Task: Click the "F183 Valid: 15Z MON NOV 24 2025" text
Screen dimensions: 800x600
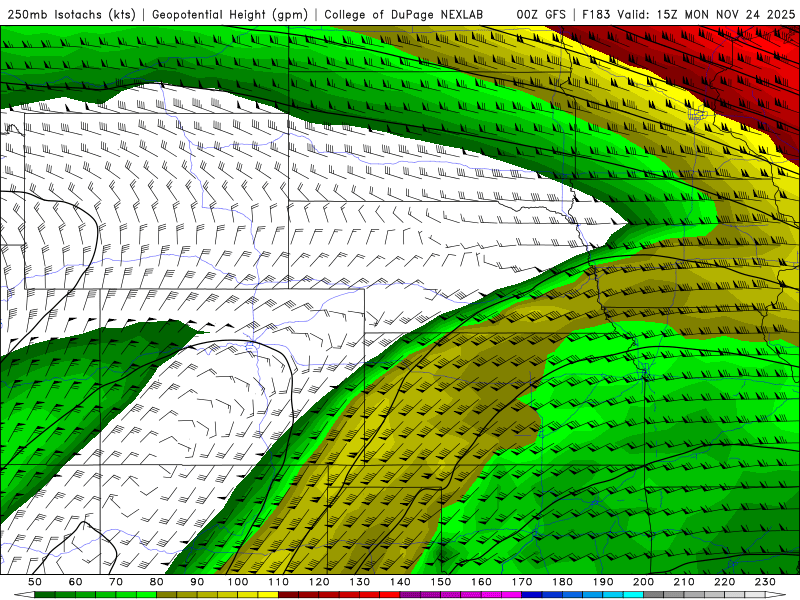Action: click(x=688, y=14)
